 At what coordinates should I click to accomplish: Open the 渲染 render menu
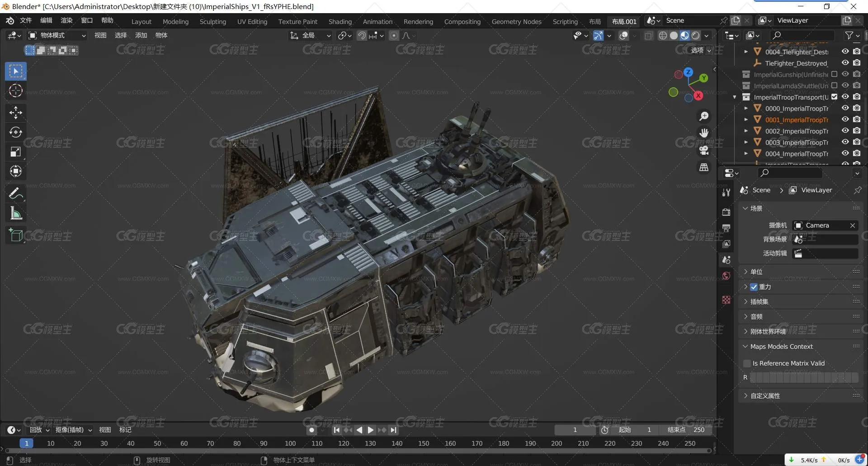66,20
